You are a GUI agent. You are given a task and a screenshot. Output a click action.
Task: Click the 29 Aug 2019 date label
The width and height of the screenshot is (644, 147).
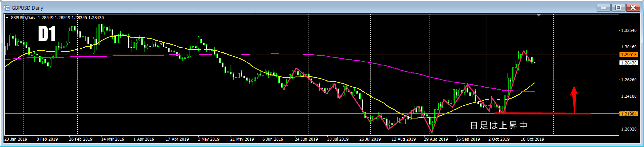[x=436, y=139]
